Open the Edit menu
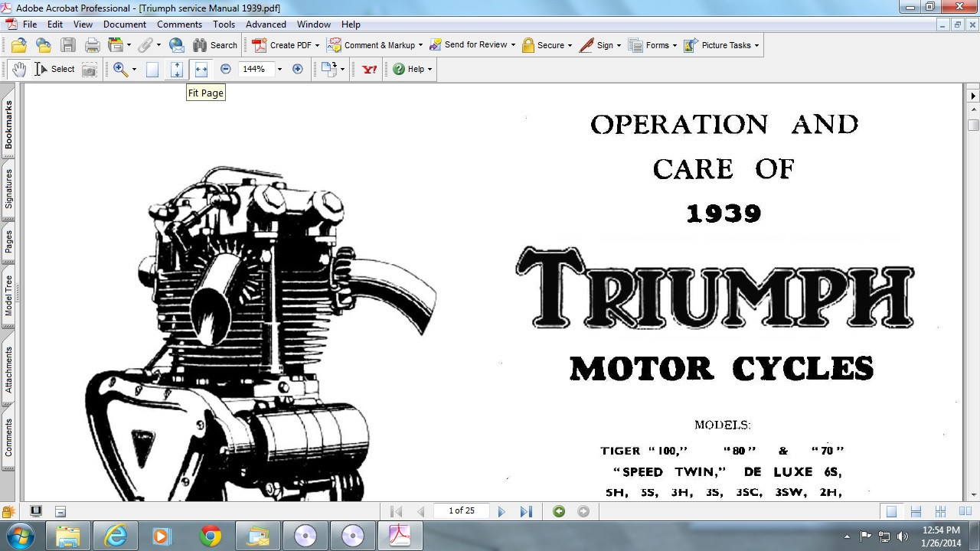 pos(55,24)
